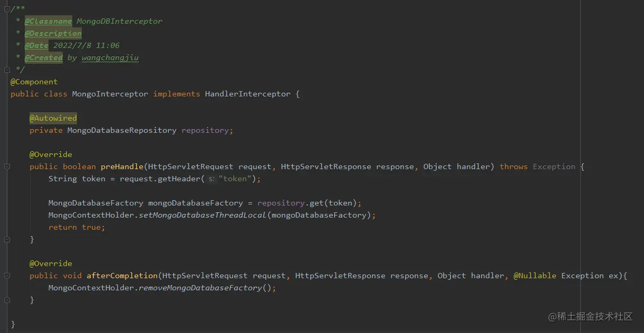Click fold end marker at preHandle closing brace
The height and width of the screenshot is (333, 644).
coord(7,239)
